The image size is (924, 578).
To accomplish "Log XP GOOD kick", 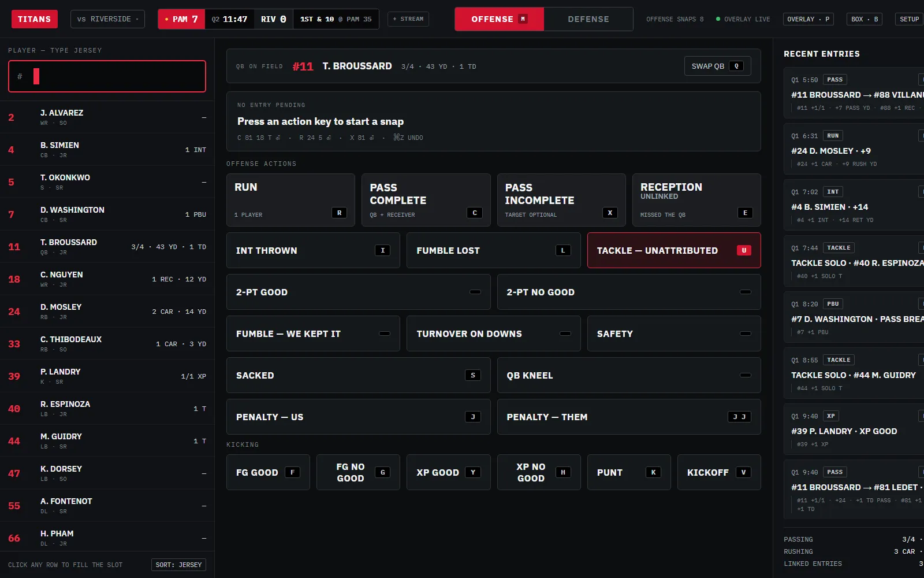I will [449, 472].
